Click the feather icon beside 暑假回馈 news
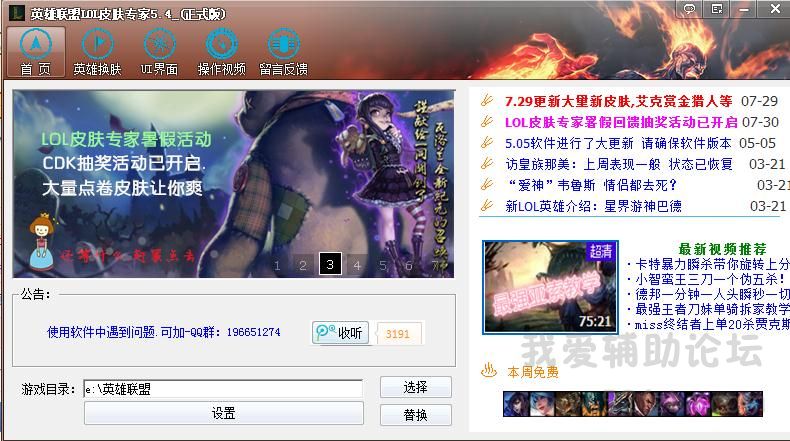The height and width of the screenshot is (441, 790). pos(487,122)
